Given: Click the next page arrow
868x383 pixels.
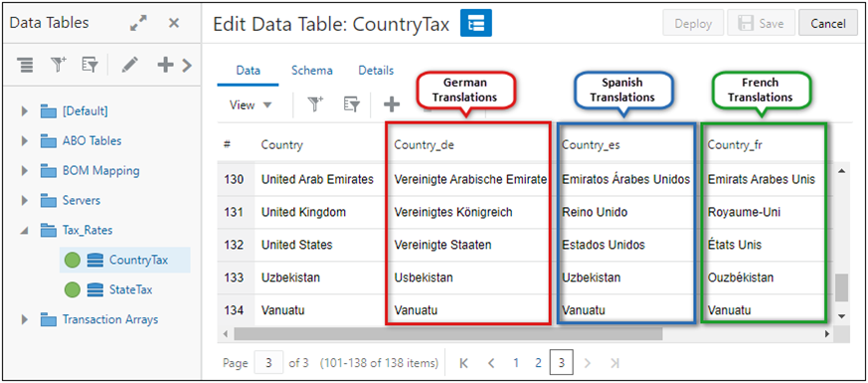Looking at the screenshot, I should (588, 363).
